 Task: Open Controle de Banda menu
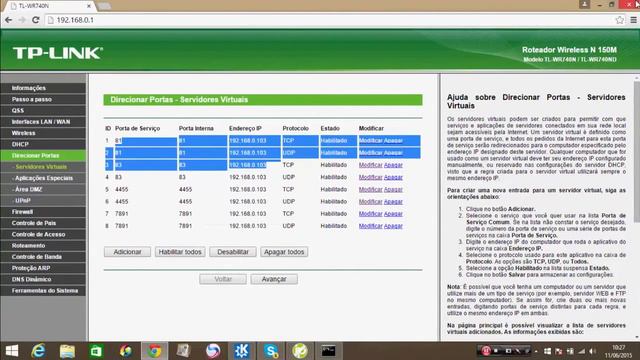43,257
